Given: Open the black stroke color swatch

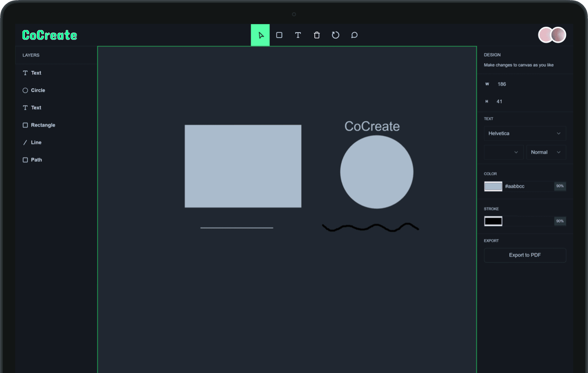Looking at the screenshot, I should tap(493, 221).
